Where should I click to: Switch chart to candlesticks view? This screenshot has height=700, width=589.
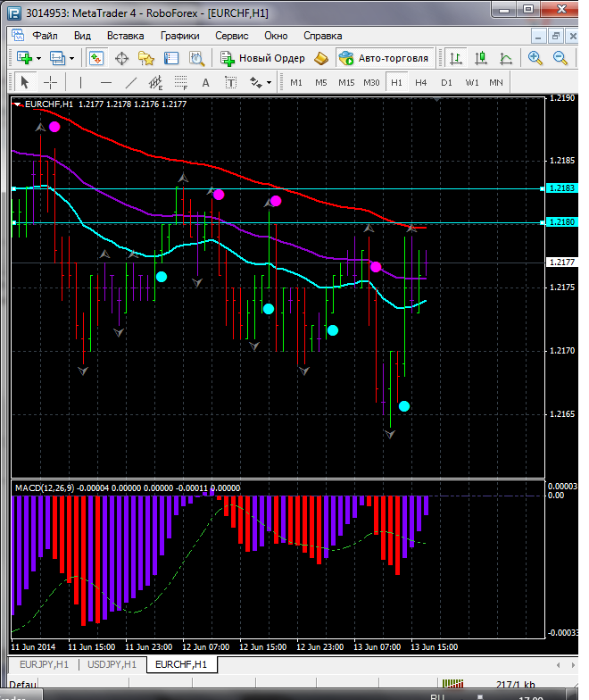(481, 58)
